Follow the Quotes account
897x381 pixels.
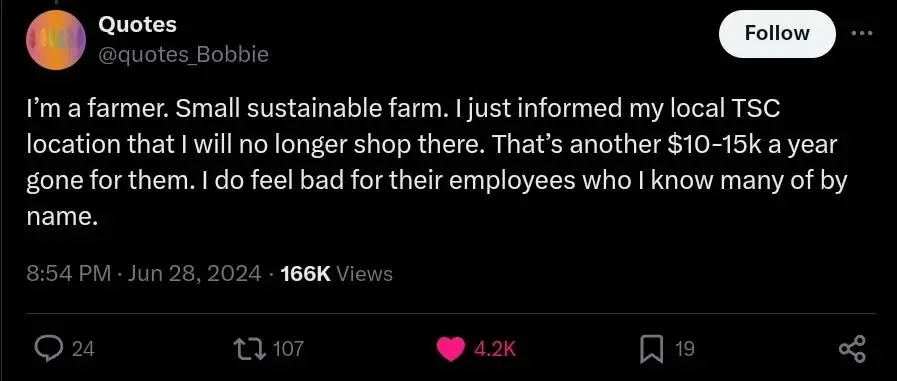[777, 34]
